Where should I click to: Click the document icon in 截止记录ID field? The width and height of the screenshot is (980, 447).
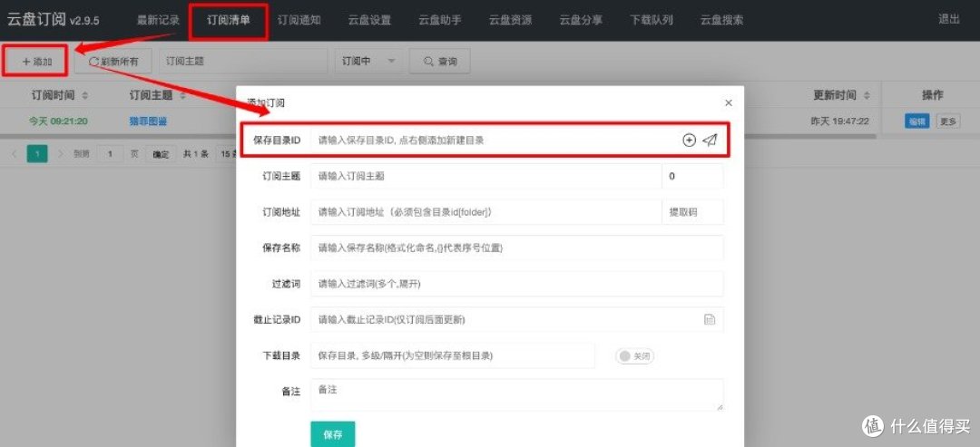click(x=710, y=320)
